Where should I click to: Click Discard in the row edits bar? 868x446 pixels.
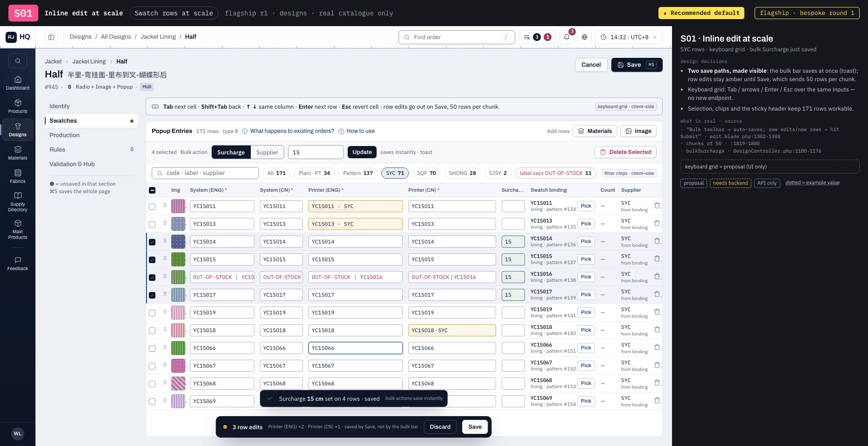[x=440, y=427]
